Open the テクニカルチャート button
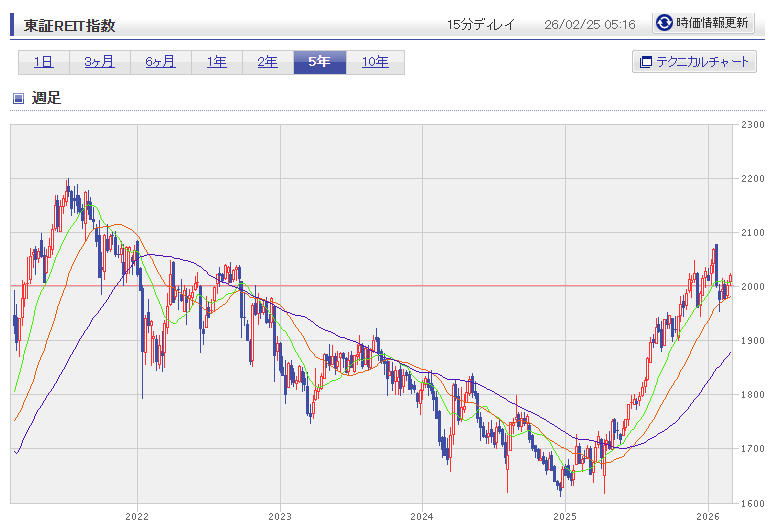 pyautogui.click(x=694, y=62)
